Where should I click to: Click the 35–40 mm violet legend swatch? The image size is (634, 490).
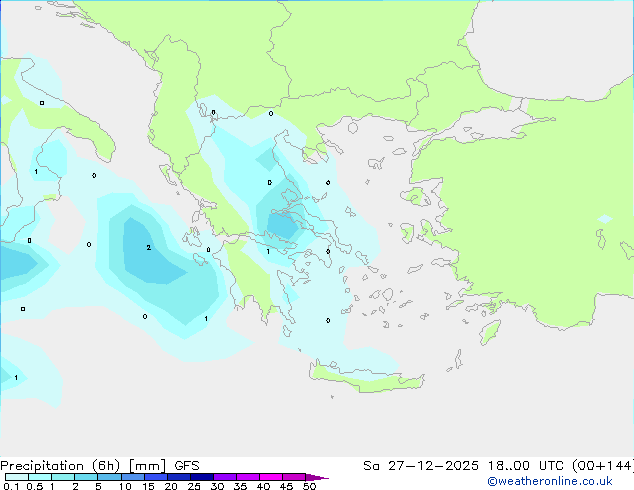click(x=248, y=477)
